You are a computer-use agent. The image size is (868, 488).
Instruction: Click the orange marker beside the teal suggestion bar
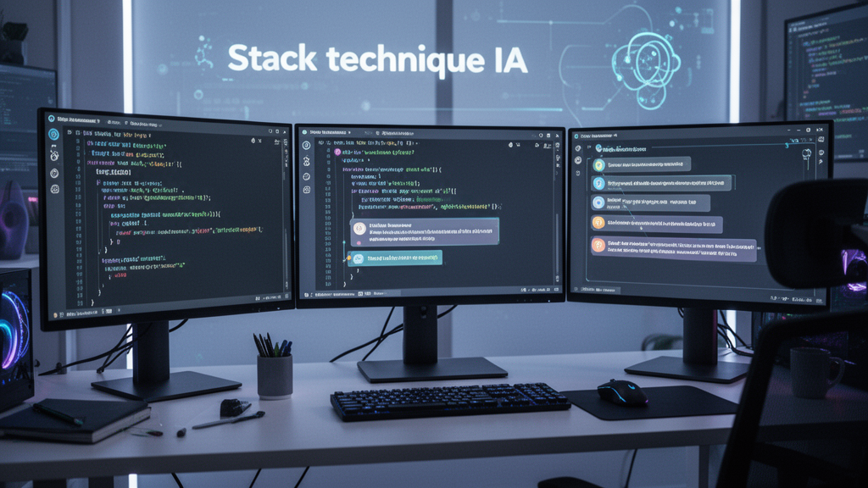tap(348, 258)
